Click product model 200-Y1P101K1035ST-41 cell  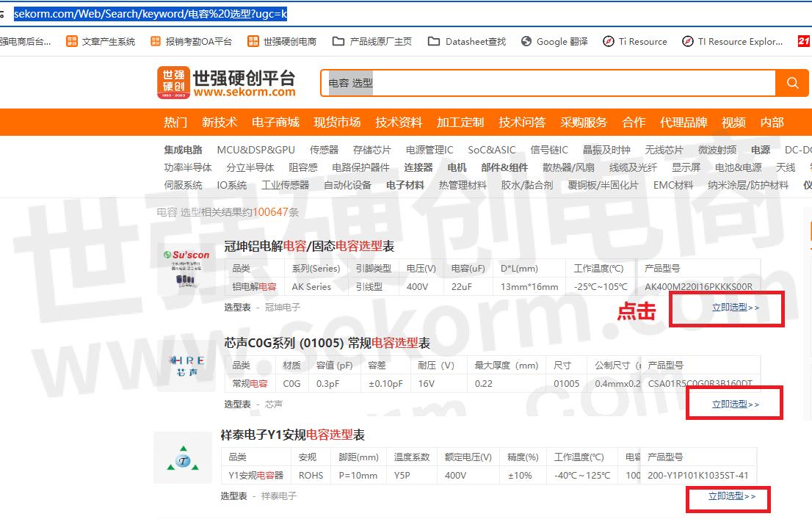point(698,476)
